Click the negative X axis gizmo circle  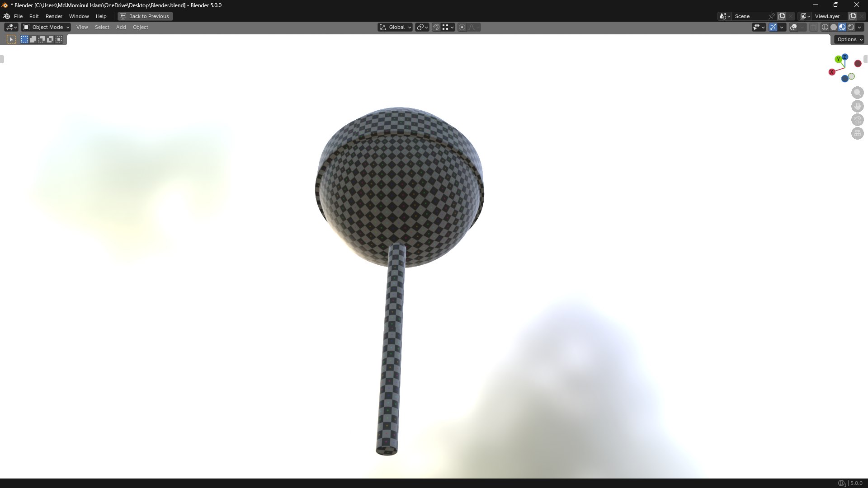click(x=858, y=64)
